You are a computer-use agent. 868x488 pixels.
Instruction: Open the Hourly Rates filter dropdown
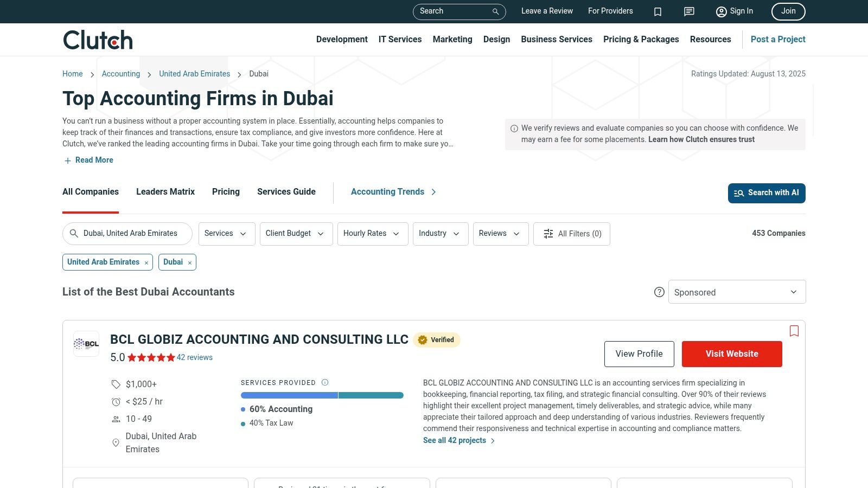[373, 234]
